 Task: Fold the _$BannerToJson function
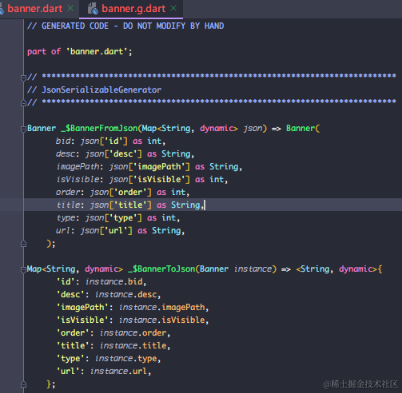(x=23, y=269)
